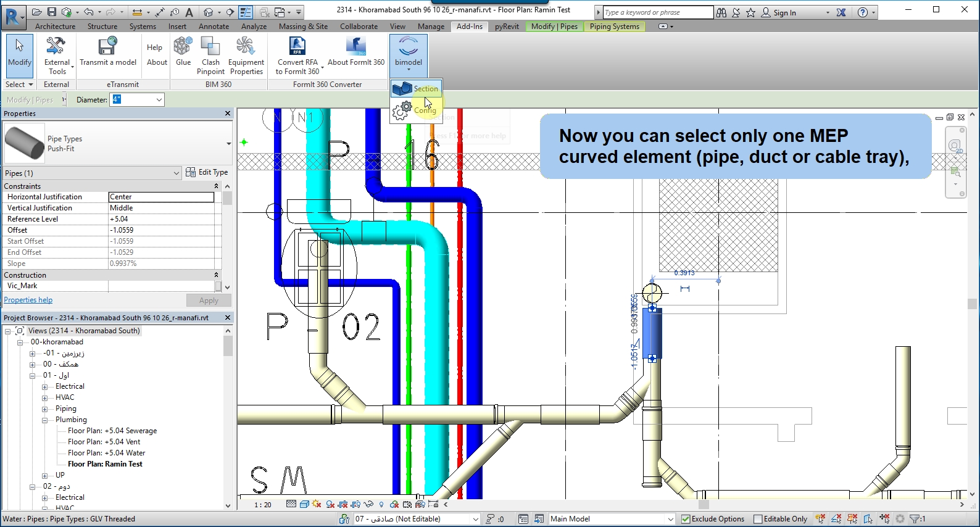980x527 pixels.
Task: Click the Edit Type button
Action: pos(207,172)
